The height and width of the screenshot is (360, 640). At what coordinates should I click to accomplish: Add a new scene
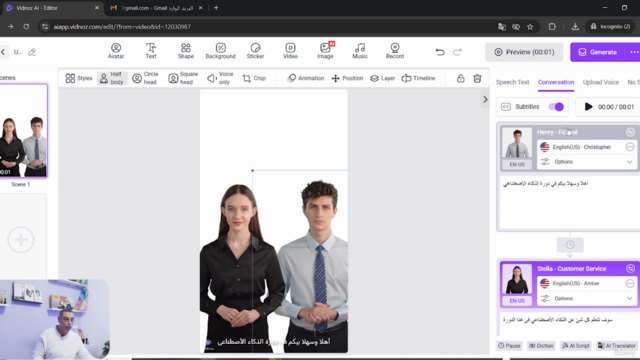pyautogui.click(x=21, y=240)
